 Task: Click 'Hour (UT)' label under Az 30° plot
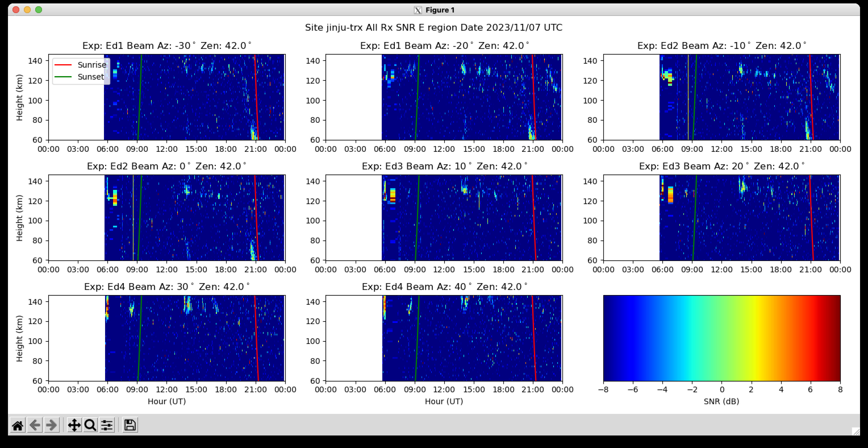pos(167,401)
